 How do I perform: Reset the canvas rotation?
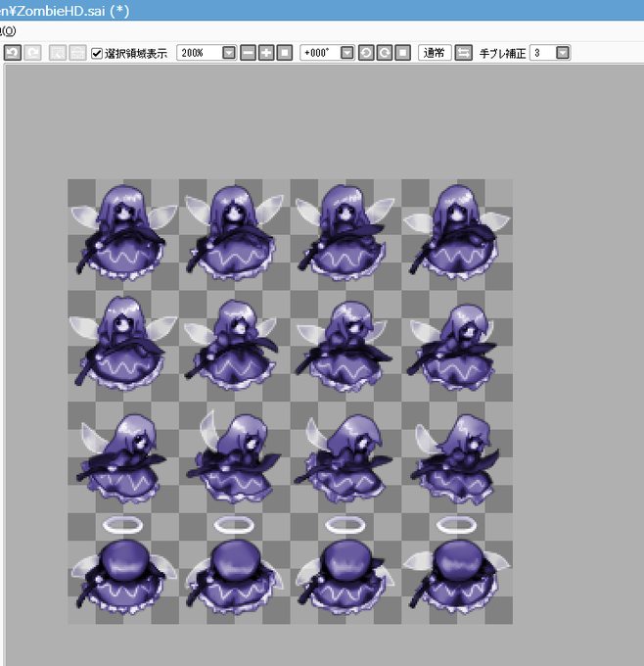click(402, 53)
